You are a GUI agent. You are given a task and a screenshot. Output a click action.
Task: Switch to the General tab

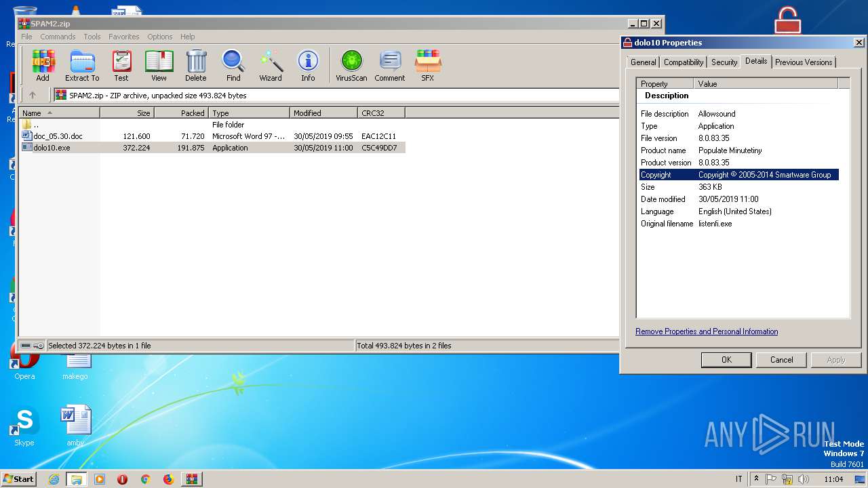[x=643, y=62]
